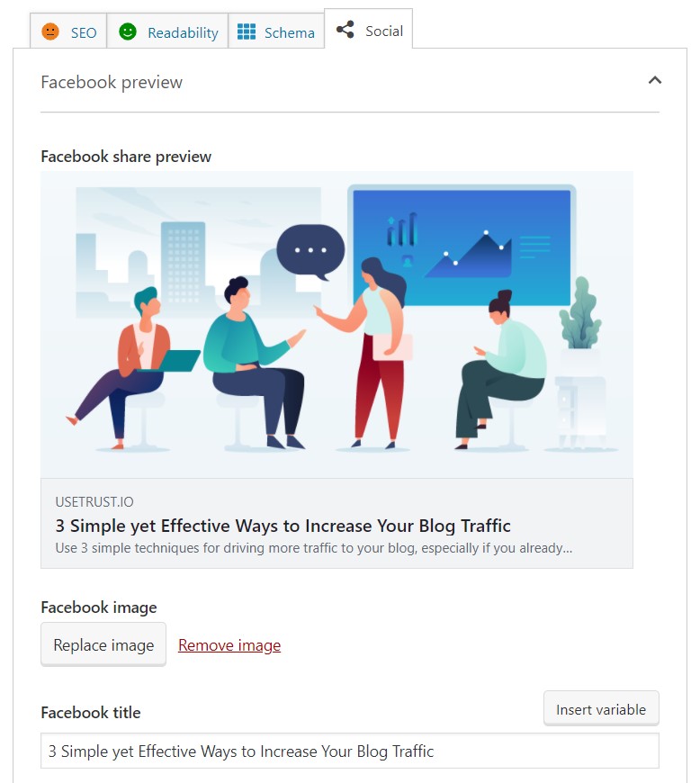
Task: Click the Schema grid icon
Action: (x=247, y=31)
